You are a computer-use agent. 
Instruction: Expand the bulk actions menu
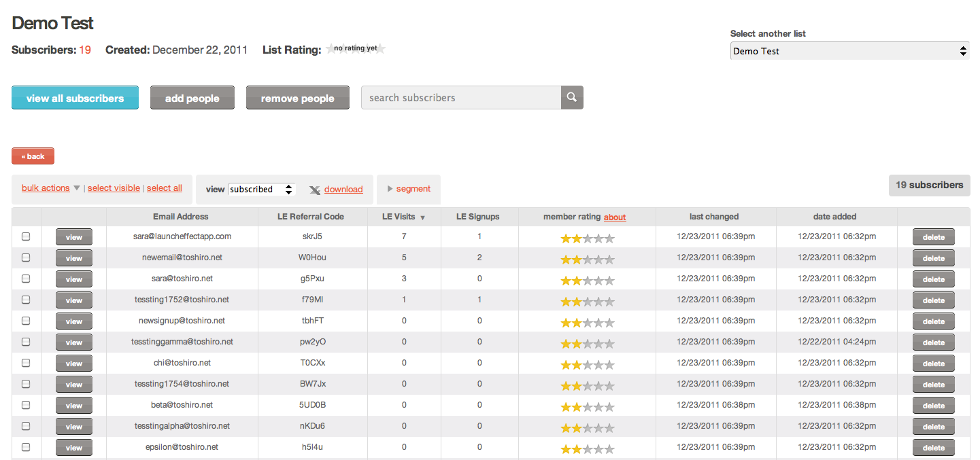point(51,188)
